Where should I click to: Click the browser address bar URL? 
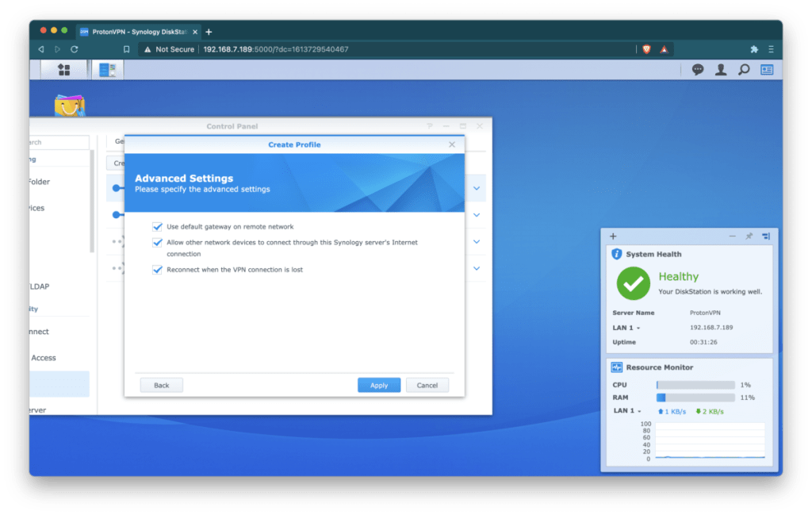click(275, 49)
